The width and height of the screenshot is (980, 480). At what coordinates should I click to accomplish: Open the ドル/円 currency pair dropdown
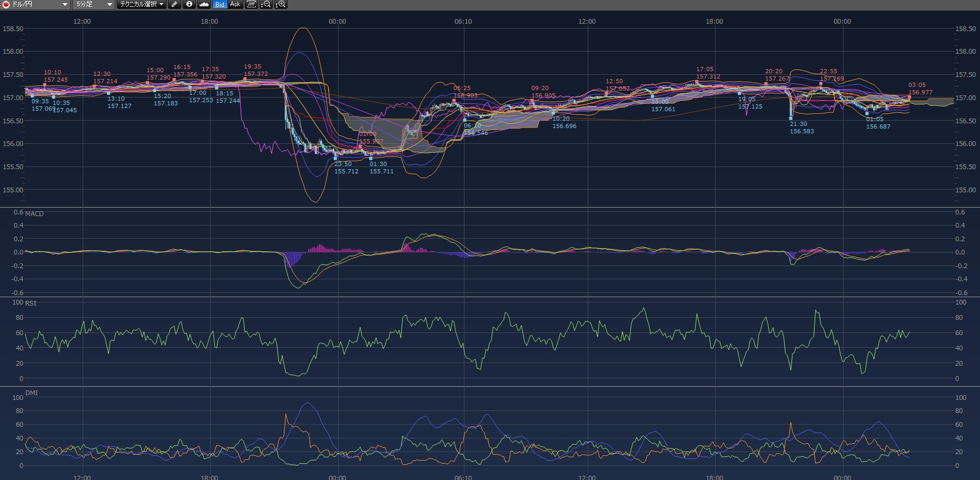tap(65, 4)
